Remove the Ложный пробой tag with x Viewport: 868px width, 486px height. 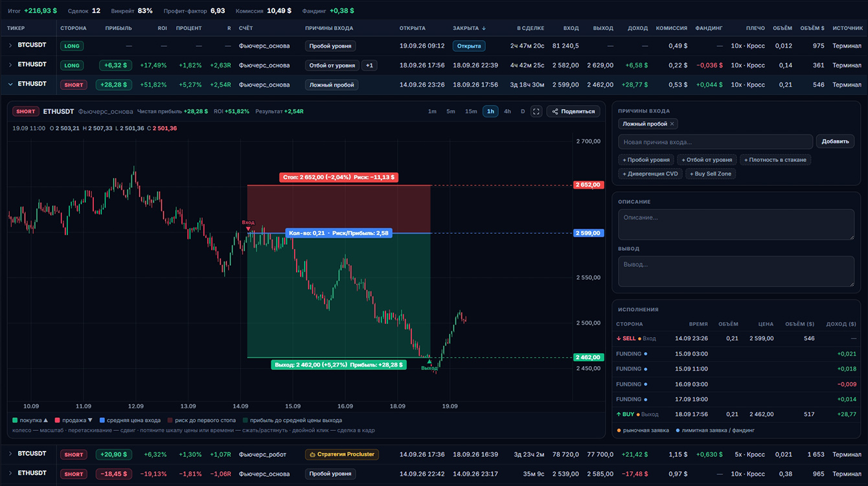tap(672, 124)
